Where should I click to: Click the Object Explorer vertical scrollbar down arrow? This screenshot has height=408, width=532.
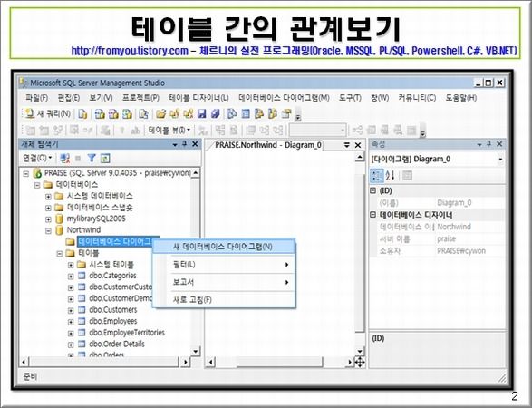click(x=196, y=351)
